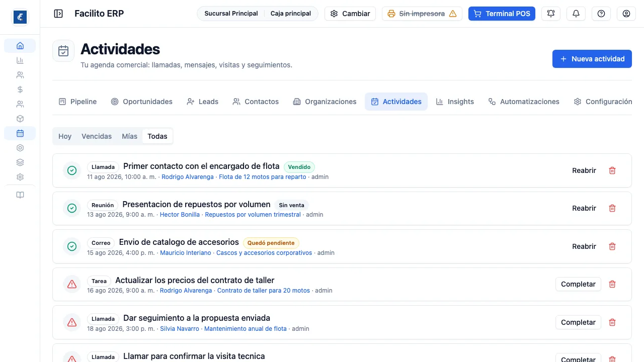This screenshot has height=362, width=644.
Task: Click Cambiar to switch branch
Action: coord(350,14)
